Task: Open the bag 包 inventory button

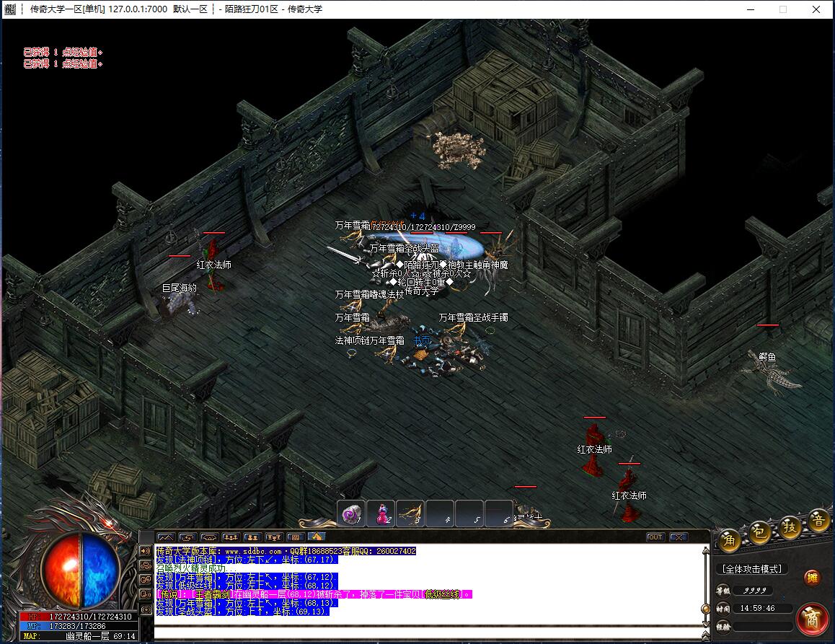Action: click(759, 532)
